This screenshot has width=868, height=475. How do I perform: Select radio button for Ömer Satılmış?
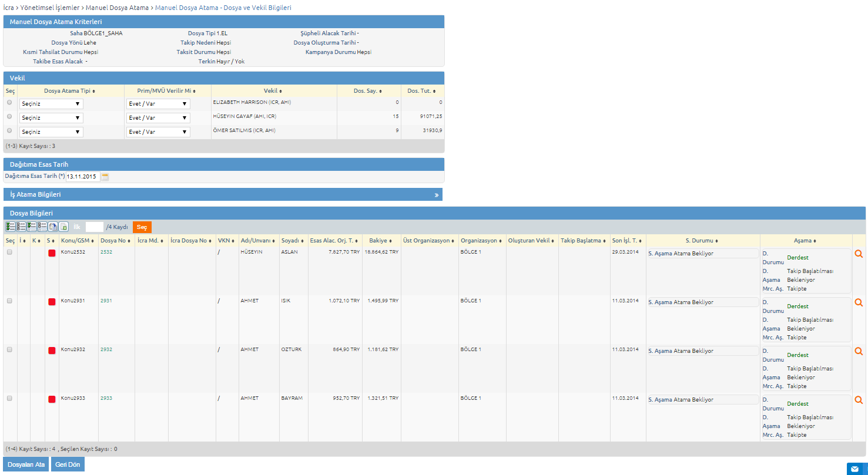coord(9,130)
